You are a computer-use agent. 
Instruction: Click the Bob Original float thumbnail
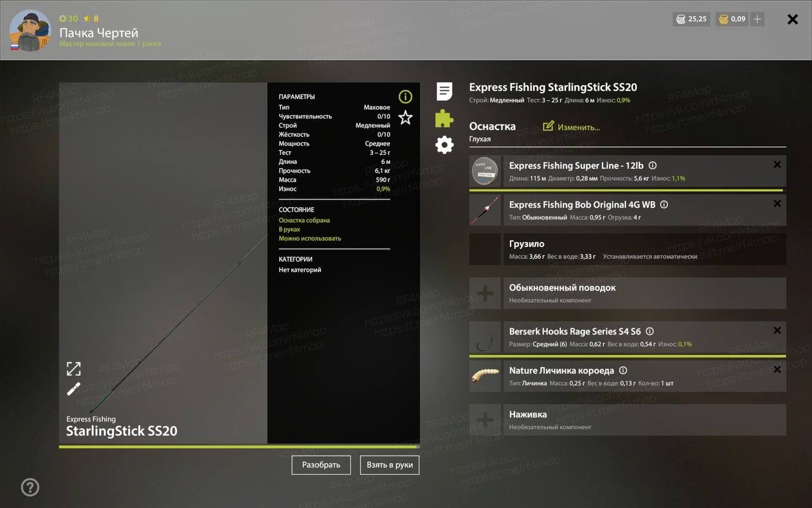coord(485,210)
